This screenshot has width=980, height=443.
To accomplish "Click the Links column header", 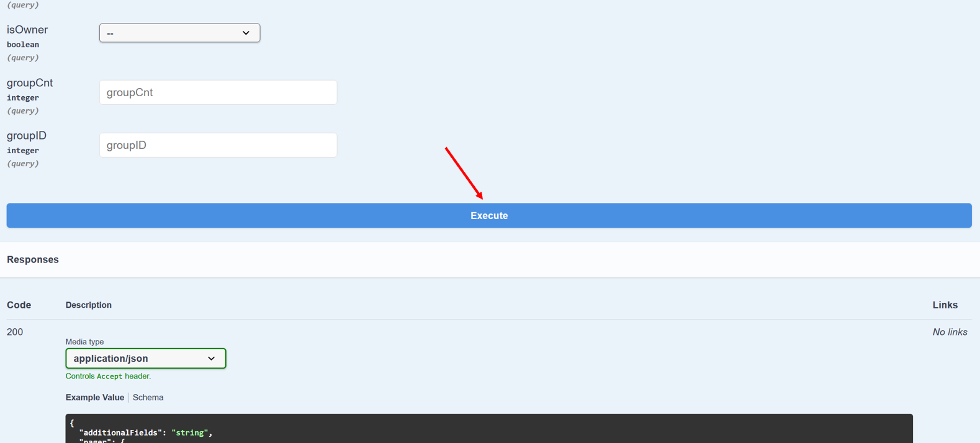I will (x=945, y=305).
